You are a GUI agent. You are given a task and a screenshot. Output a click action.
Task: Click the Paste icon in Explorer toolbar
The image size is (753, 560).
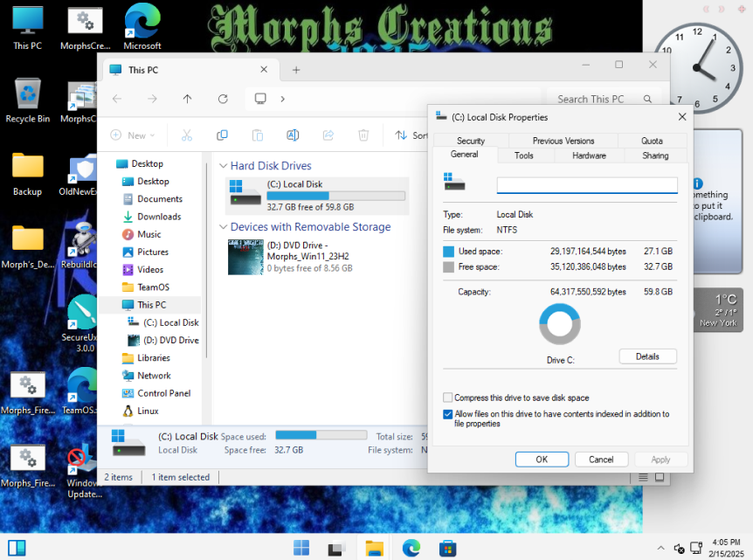[258, 135]
